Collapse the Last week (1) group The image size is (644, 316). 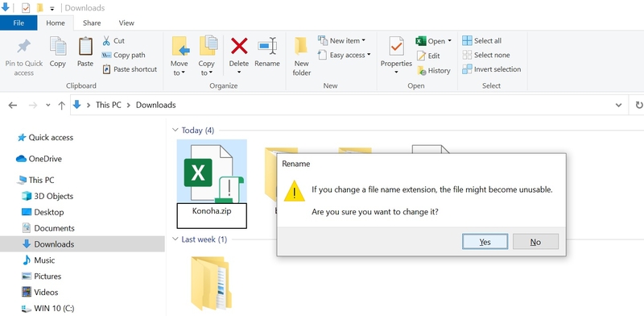[x=175, y=239]
